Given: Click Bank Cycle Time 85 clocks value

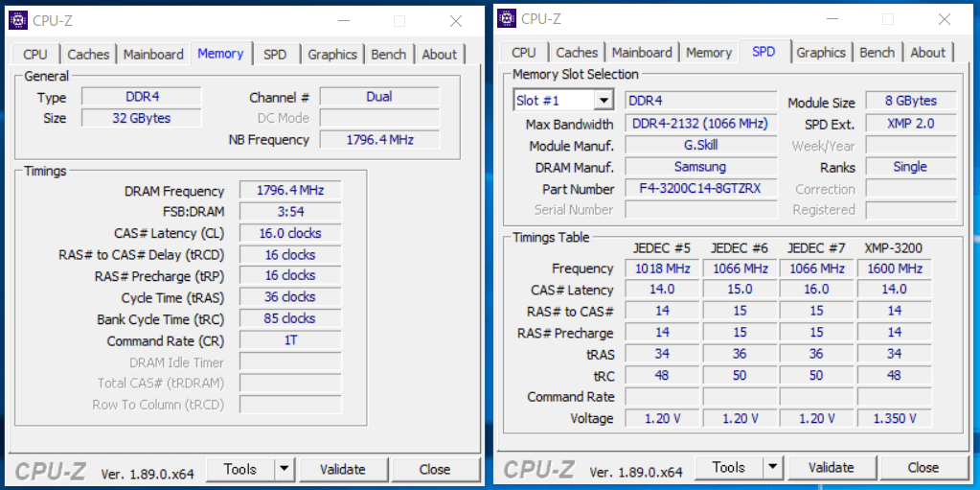Looking at the screenshot, I should pyautogui.click(x=290, y=318).
